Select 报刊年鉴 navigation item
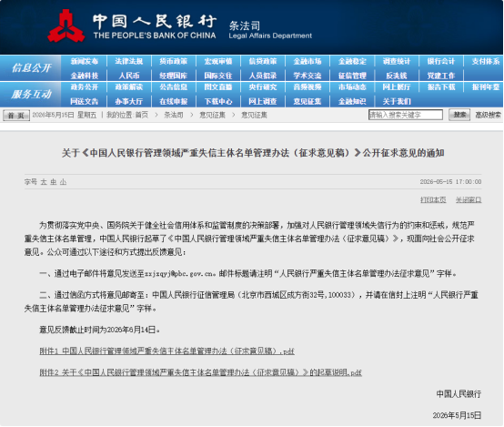The height and width of the screenshot is (427, 504). coord(486,87)
